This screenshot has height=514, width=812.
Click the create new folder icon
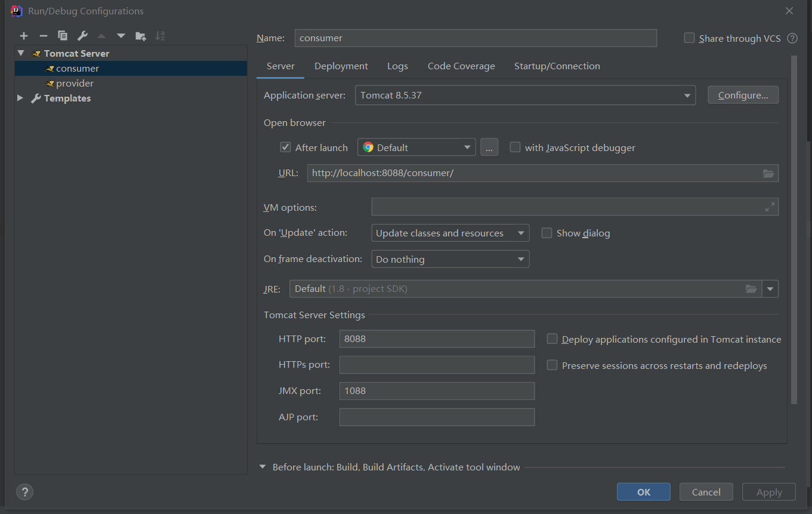[141, 36]
